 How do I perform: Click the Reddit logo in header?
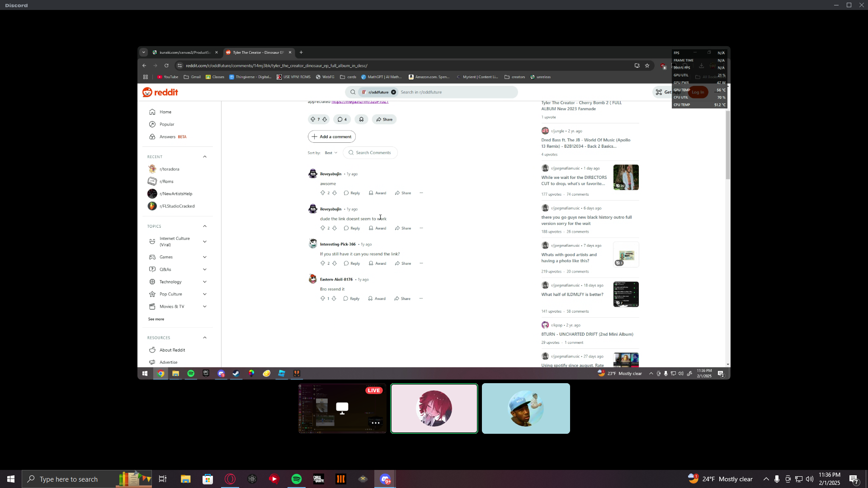click(x=160, y=92)
